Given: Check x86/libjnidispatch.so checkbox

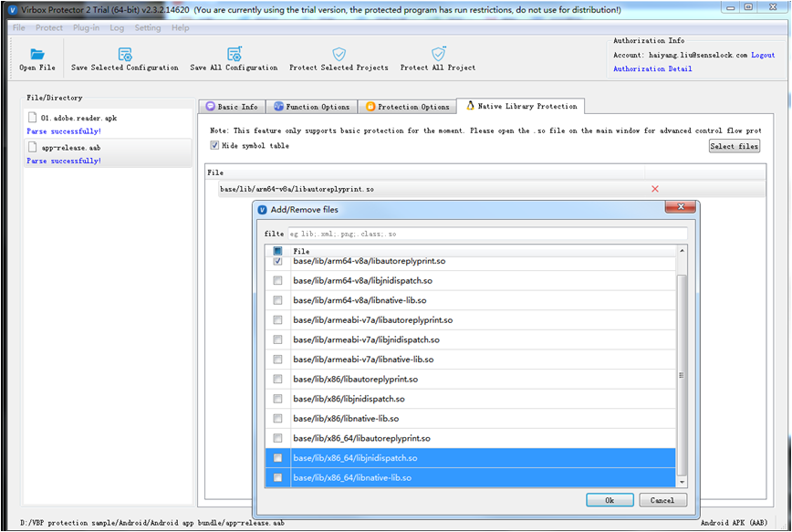Looking at the screenshot, I should 277,399.
